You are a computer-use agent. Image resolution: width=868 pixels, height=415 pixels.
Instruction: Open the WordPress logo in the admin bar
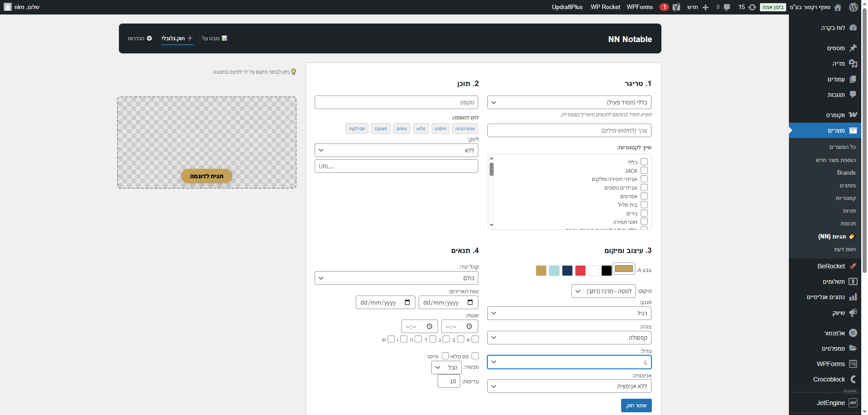point(853,7)
